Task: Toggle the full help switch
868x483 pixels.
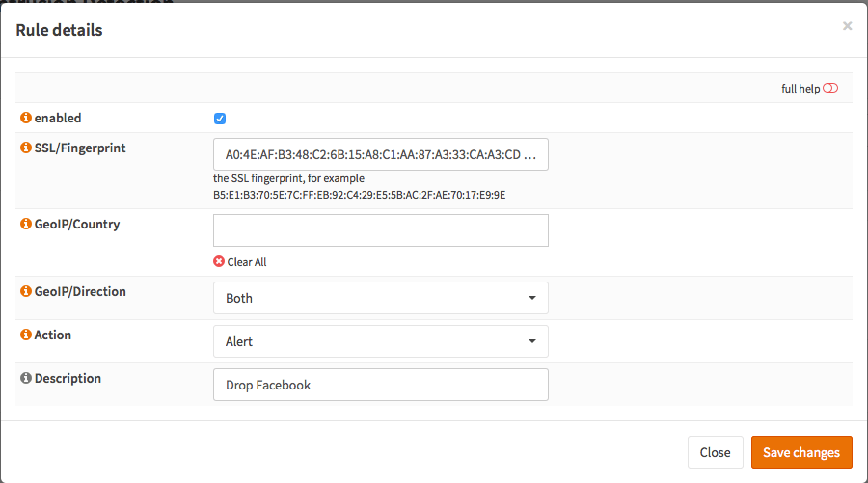Action: coord(830,89)
